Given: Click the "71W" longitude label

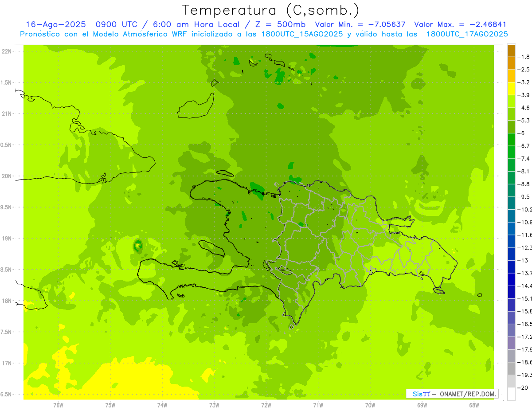Looking at the screenshot, I should click(318, 405).
